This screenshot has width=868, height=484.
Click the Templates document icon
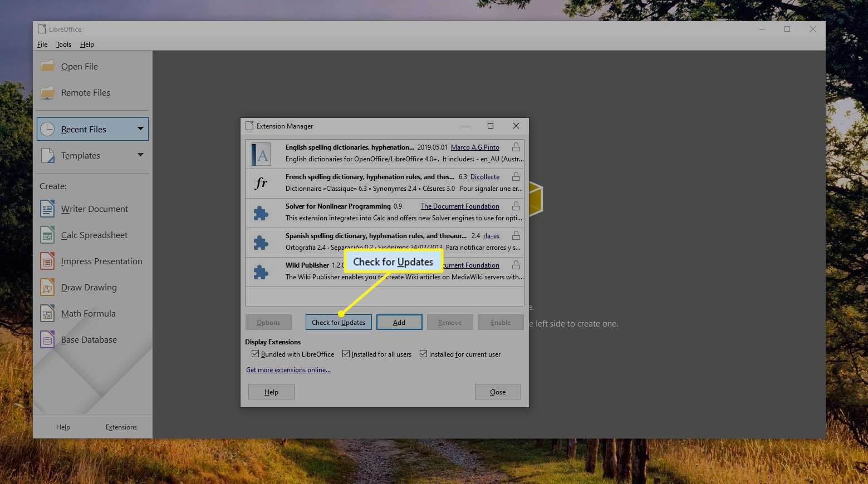click(x=47, y=155)
